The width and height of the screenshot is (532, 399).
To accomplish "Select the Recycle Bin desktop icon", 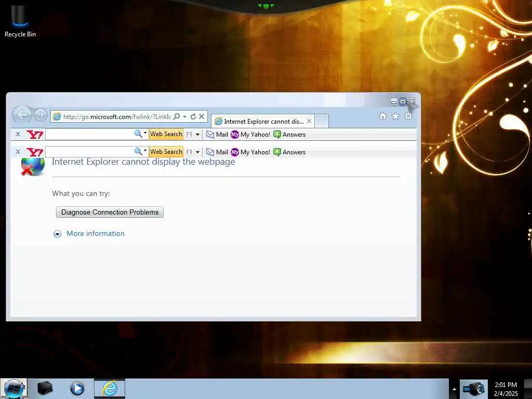I will pos(20,20).
